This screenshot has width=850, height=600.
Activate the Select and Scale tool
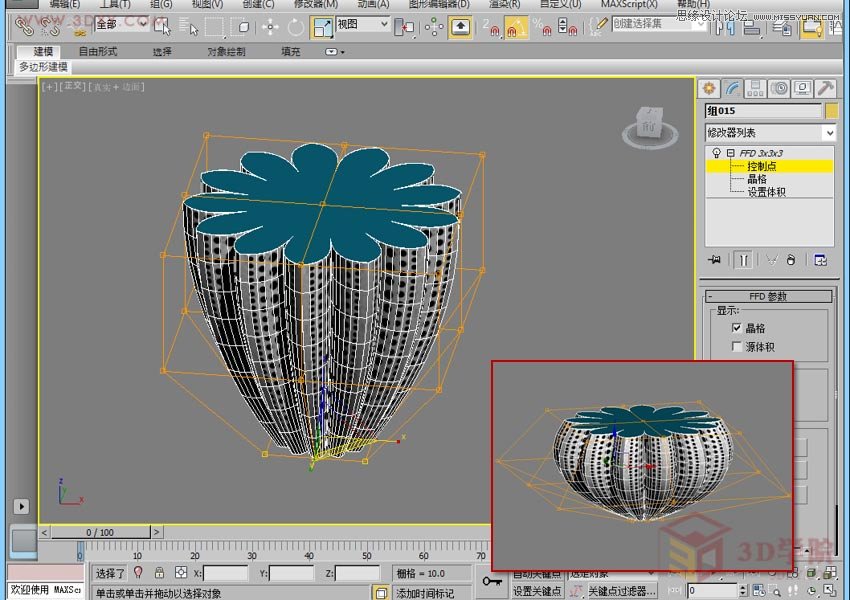322,27
